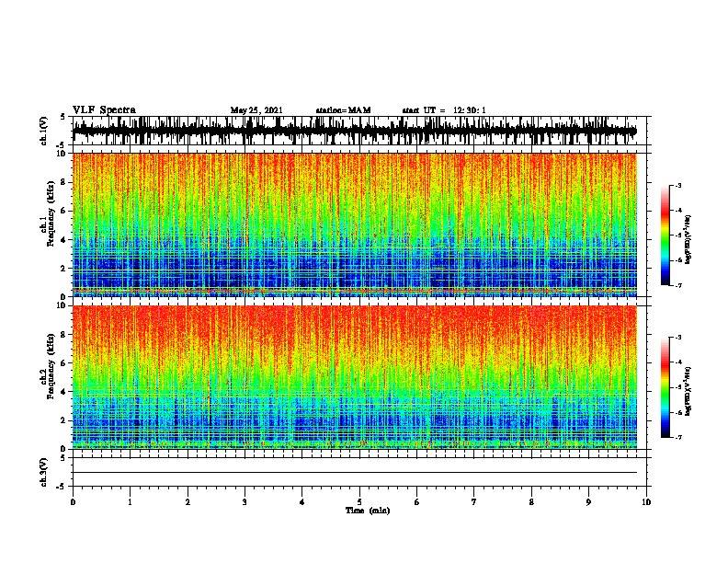Click time axis tick label 10
Viewport: 728px width, 563px height.
pos(646,502)
